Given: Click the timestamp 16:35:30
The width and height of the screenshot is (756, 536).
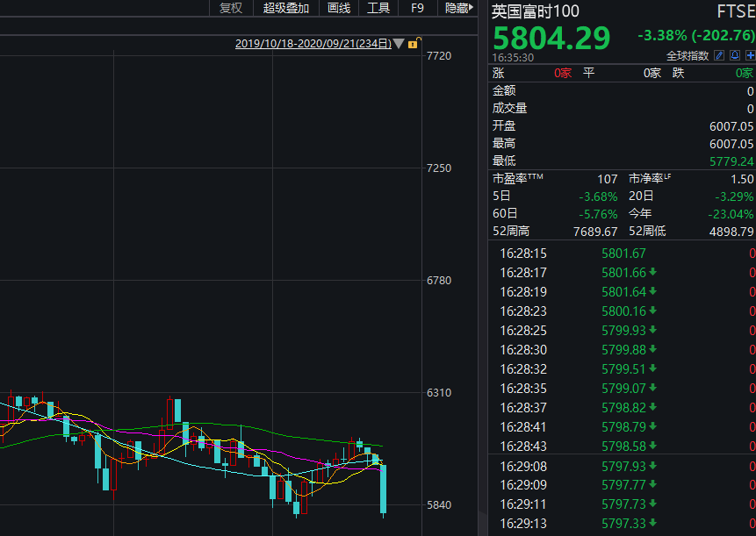Looking at the screenshot, I should pyautogui.click(x=513, y=57).
